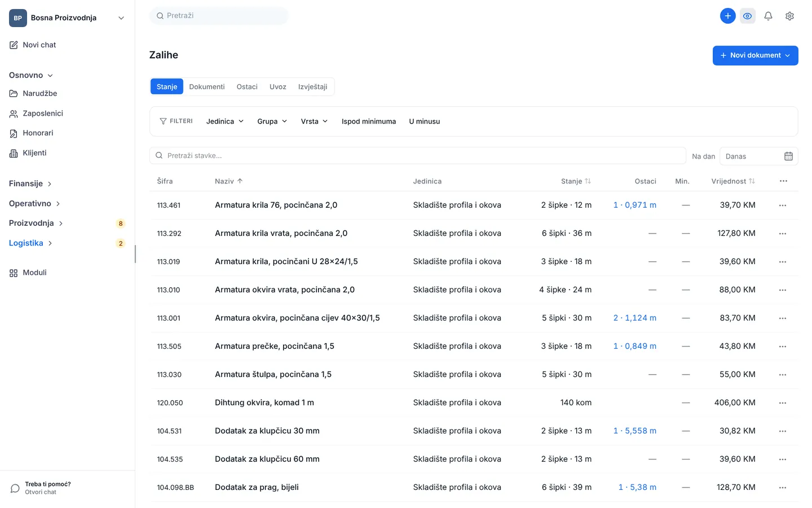Open row menu for Armatura prečke
The width and height of the screenshot is (812, 508).
coord(783,347)
